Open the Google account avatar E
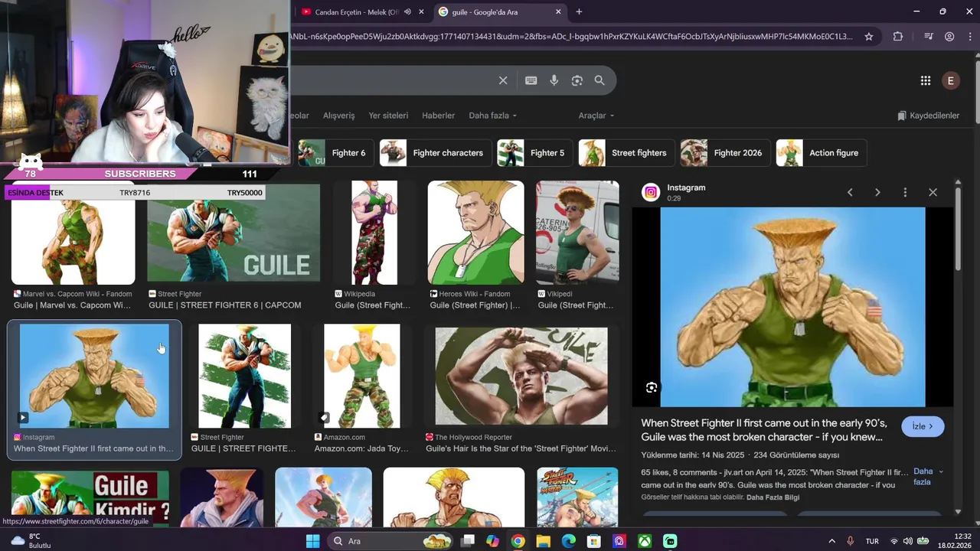 (951, 80)
